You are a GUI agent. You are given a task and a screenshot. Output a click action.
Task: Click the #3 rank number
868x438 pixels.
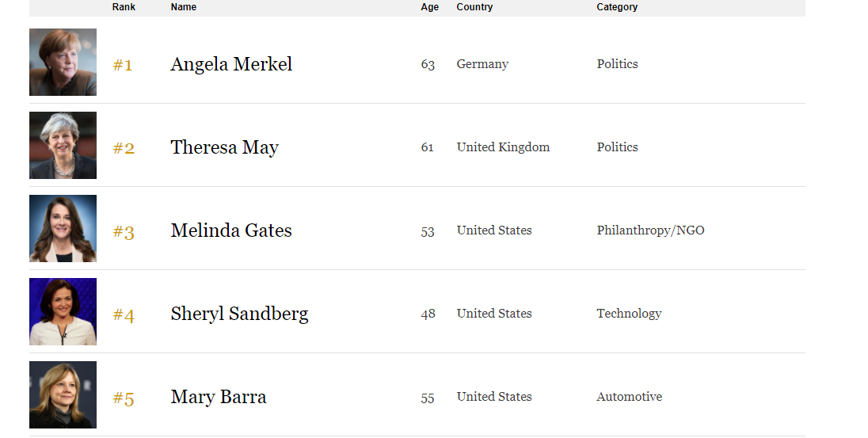pos(124,231)
